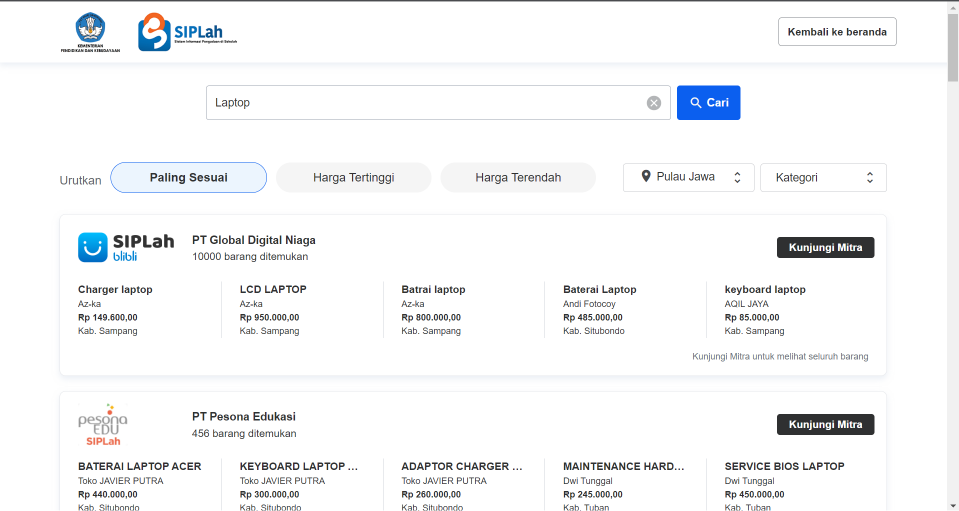Screen dimensions: 959x511
Task: Click the location pin icon in Pulau Jawa
Action: pyautogui.click(x=646, y=177)
